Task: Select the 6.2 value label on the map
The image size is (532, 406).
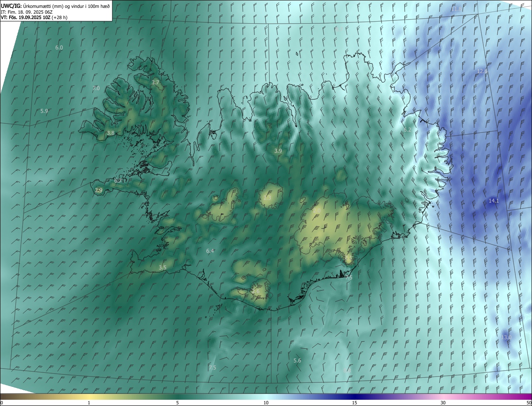Action: coord(407,130)
